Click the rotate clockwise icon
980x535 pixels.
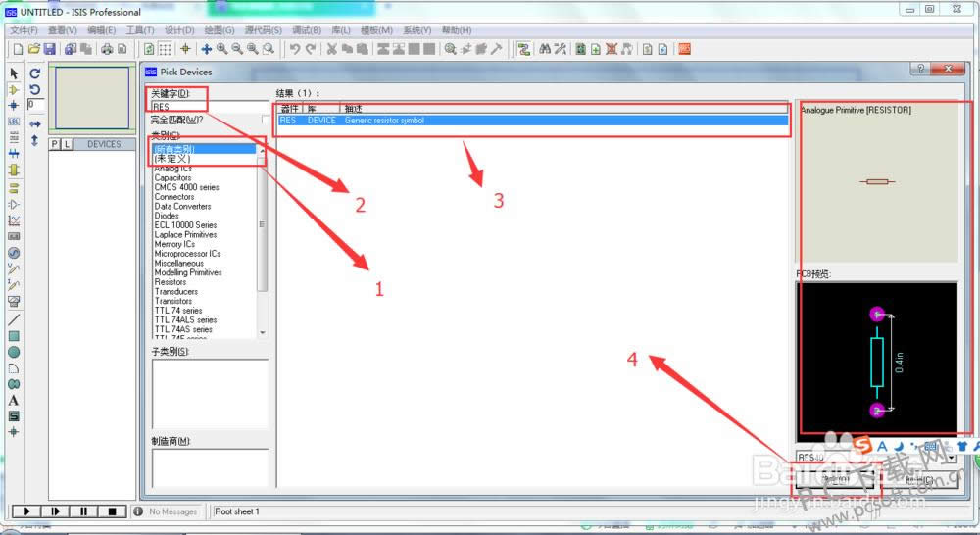[x=35, y=73]
